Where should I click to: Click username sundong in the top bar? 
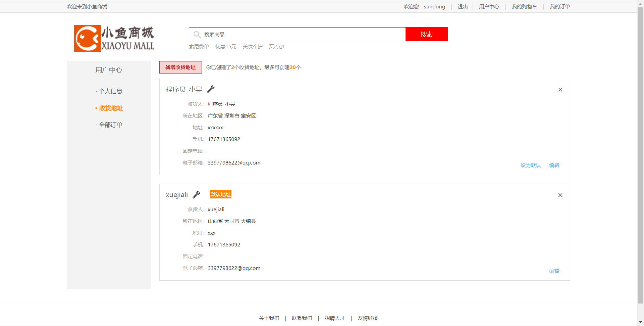pos(434,6)
